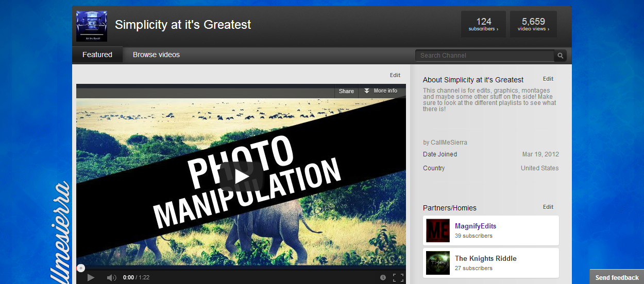Switch to the Featured tab
Image resolution: width=644 pixels, height=284 pixels.
97,55
